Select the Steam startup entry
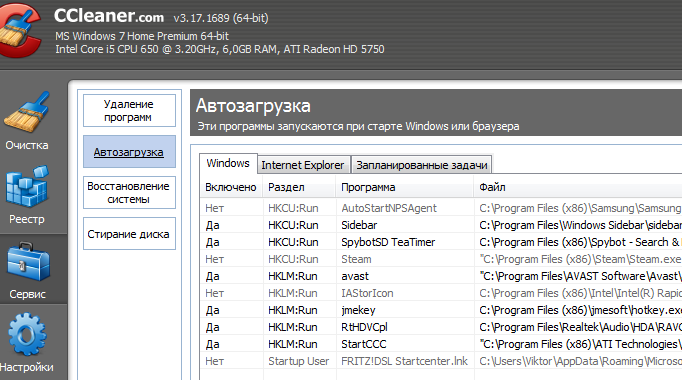The image size is (682, 380). click(356, 259)
